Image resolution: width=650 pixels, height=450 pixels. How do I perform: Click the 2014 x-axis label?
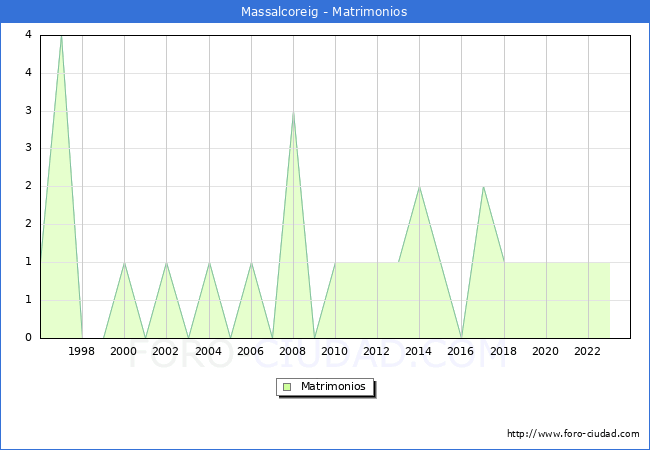pyautogui.click(x=419, y=351)
